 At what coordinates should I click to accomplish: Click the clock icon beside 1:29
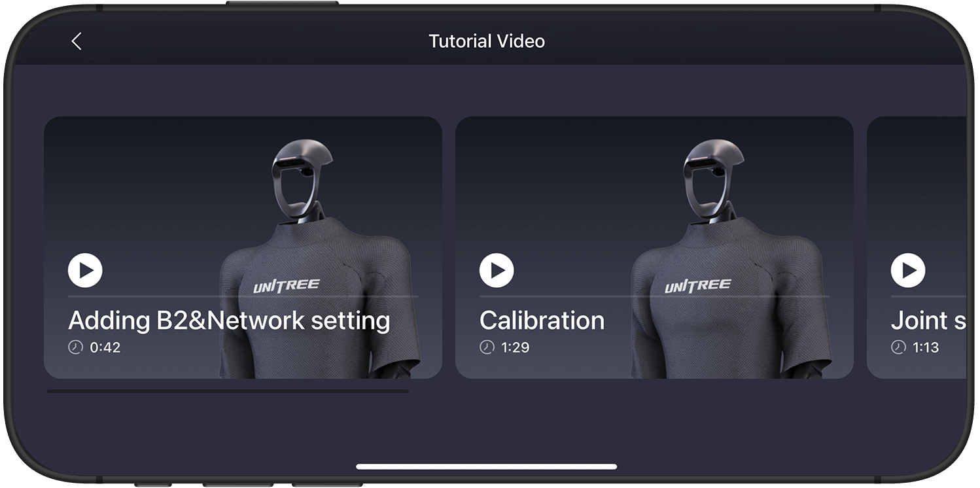pyautogui.click(x=487, y=347)
